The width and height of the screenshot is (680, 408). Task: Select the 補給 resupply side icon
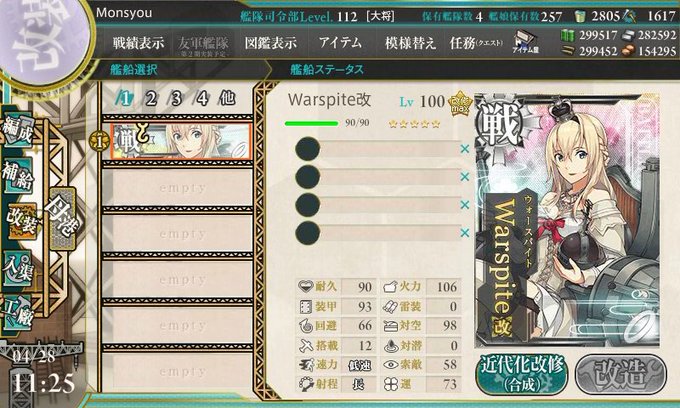point(18,174)
